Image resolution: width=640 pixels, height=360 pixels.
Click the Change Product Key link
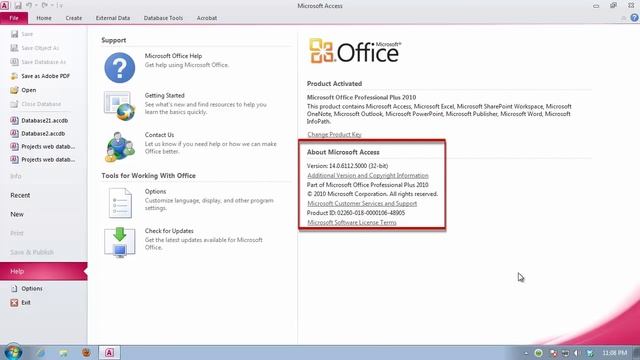click(x=334, y=134)
